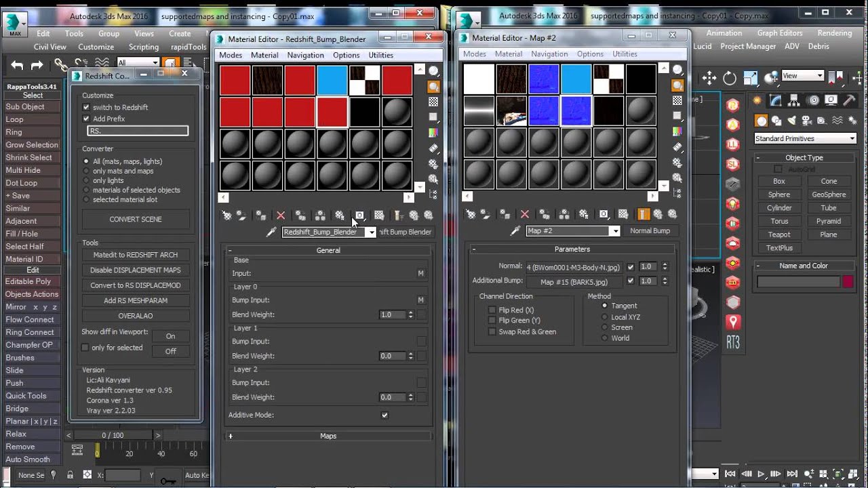Select 'materials of selected objects' option
The image size is (868, 488).
click(86, 190)
